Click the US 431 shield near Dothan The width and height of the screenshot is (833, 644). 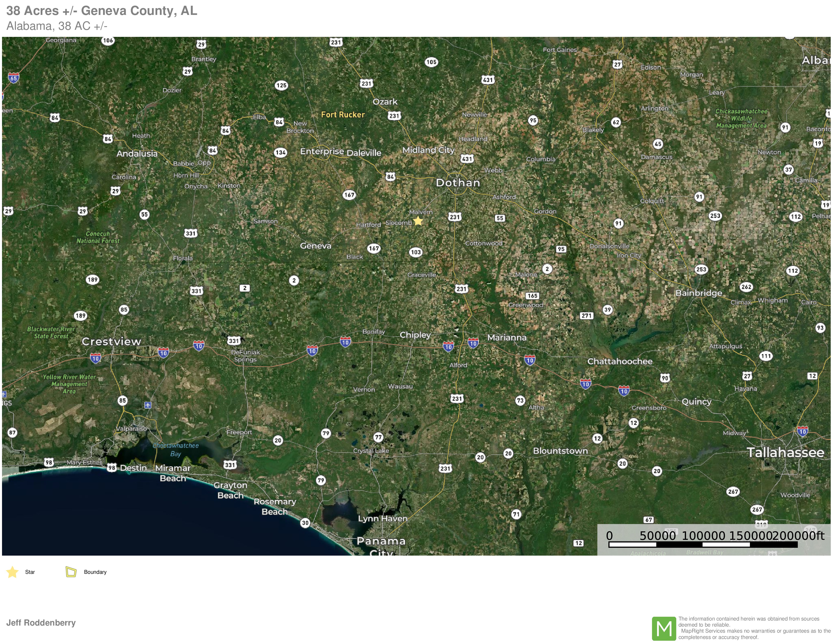pyautogui.click(x=467, y=159)
